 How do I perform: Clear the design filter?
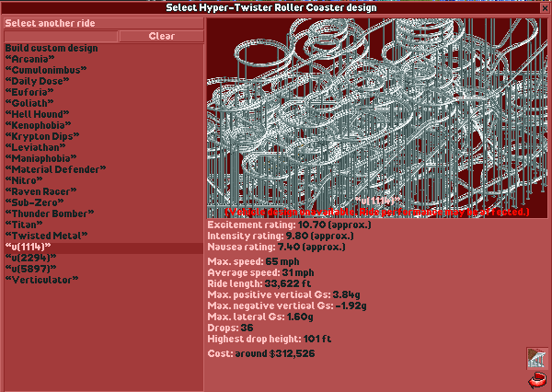pyautogui.click(x=161, y=36)
